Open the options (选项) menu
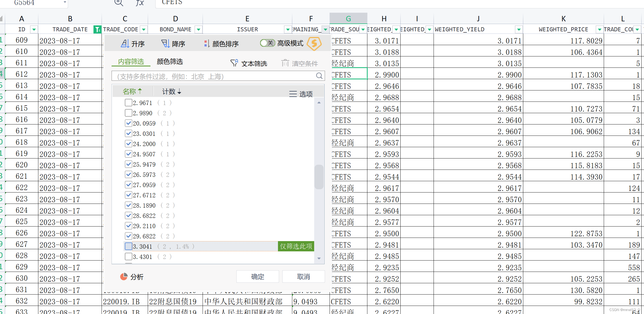Viewport: 644px width, 314px height. coord(301,94)
